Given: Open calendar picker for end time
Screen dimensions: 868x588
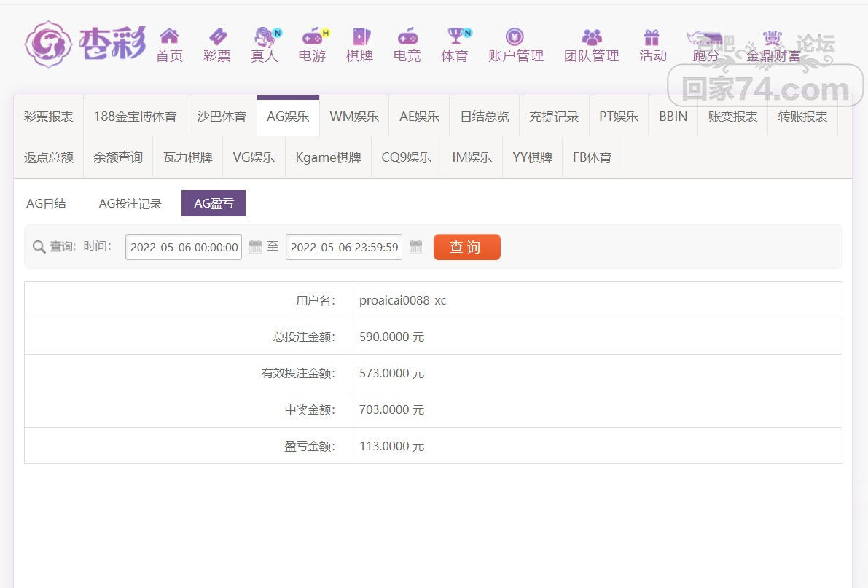Looking at the screenshot, I should [x=415, y=247].
